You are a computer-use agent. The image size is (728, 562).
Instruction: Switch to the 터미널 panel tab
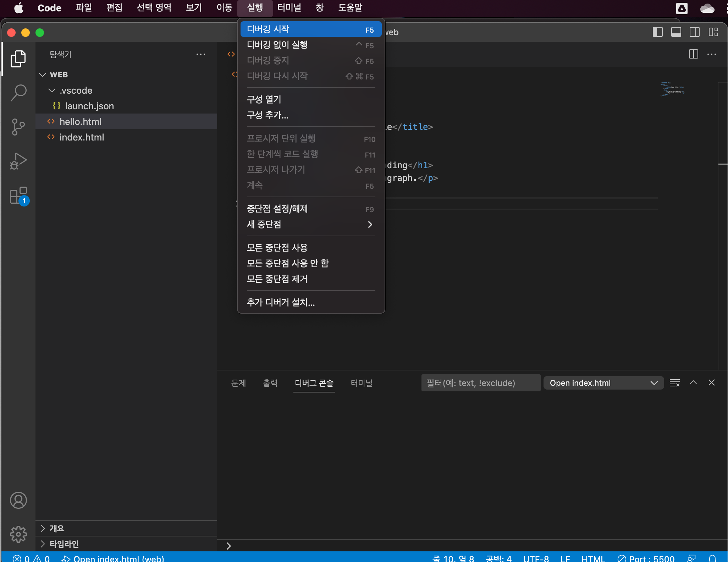(x=361, y=383)
